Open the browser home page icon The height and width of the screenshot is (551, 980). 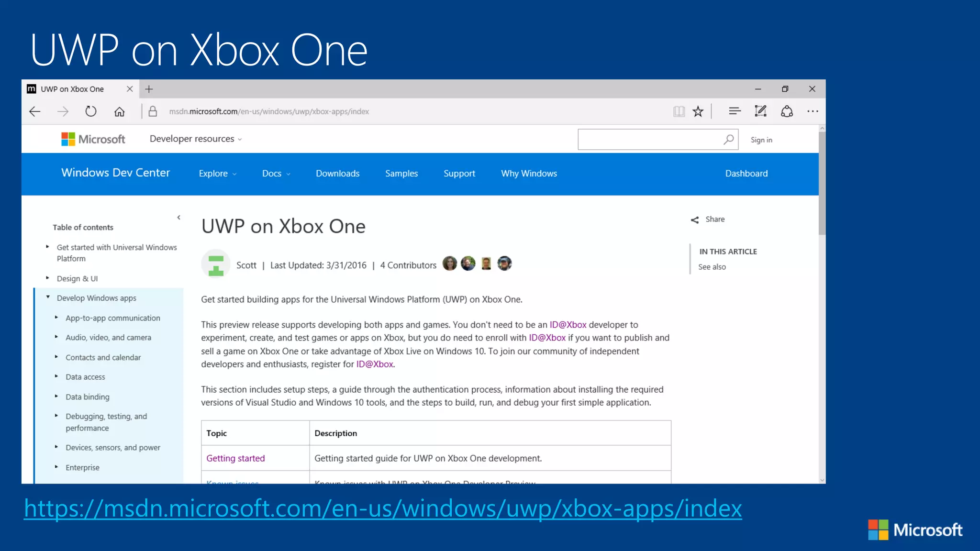(119, 111)
